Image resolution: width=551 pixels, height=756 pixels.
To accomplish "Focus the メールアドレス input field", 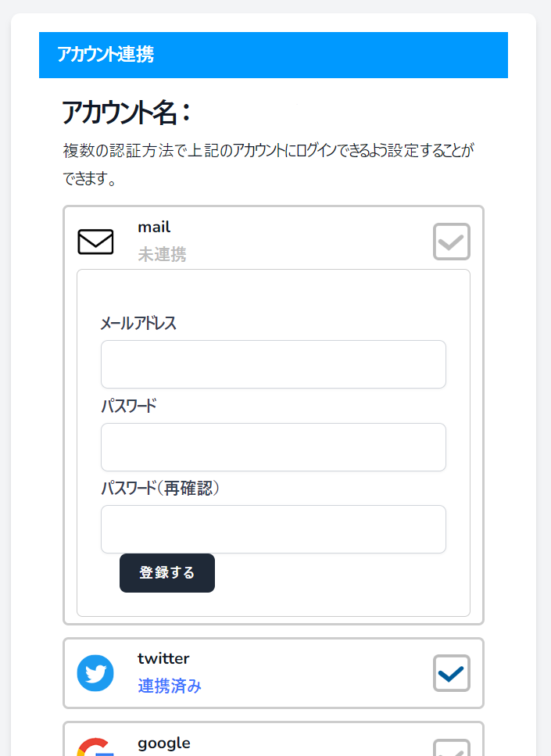I will pos(273,364).
